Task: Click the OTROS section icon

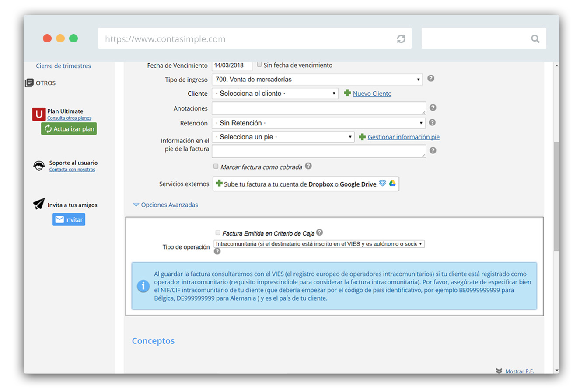Action: 29,83
